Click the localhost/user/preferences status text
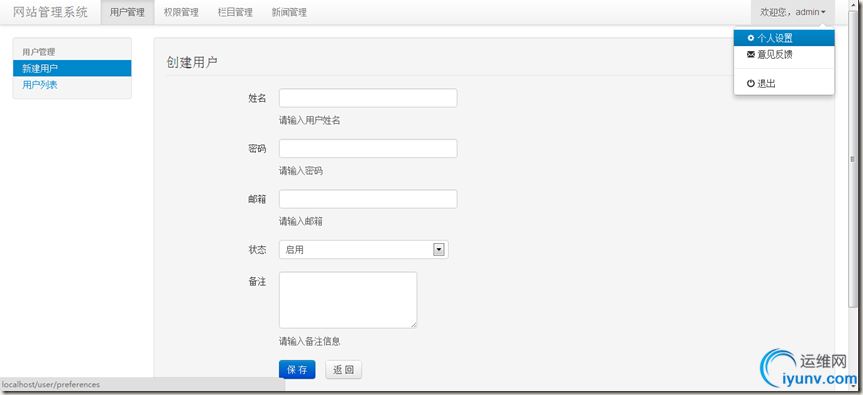This screenshot has height=395, width=863. click(51, 385)
